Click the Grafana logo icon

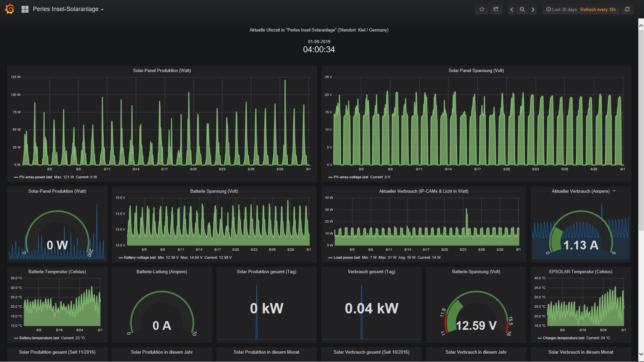point(10,9)
